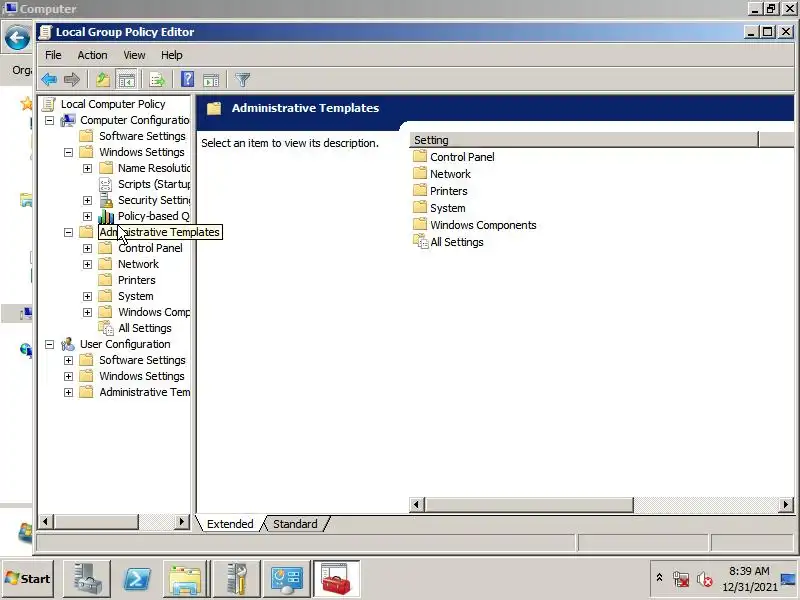Select the red toolbox taskbar icon
The width and height of the screenshot is (800, 600).
point(336,579)
